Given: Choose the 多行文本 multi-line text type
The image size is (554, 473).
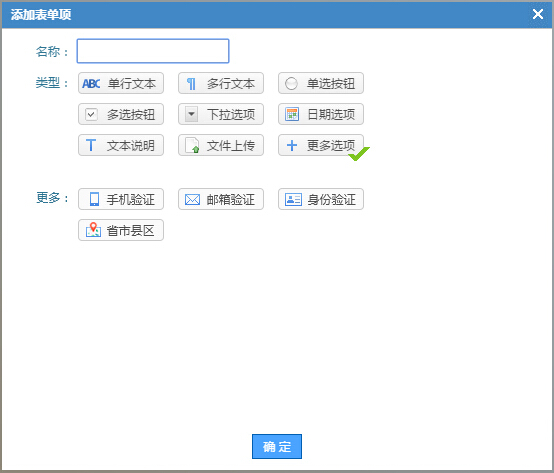Looking at the screenshot, I should pos(221,83).
